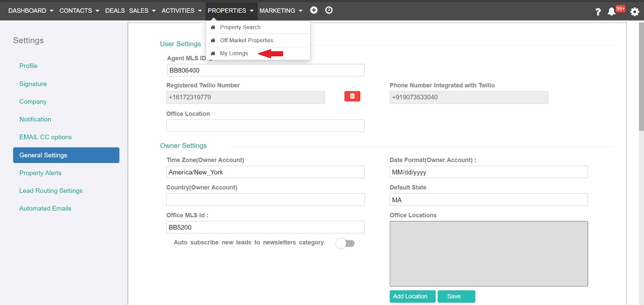Screen dimensions: 644x305
Task: Open the notifications bell icon
Action: [611, 11]
